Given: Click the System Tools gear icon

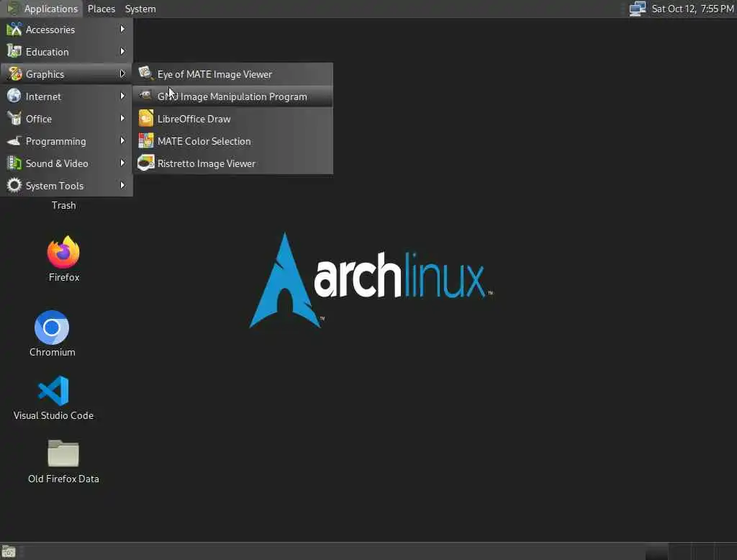Looking at the screenshot, I should pyautogui.click(x=14, y=185).
